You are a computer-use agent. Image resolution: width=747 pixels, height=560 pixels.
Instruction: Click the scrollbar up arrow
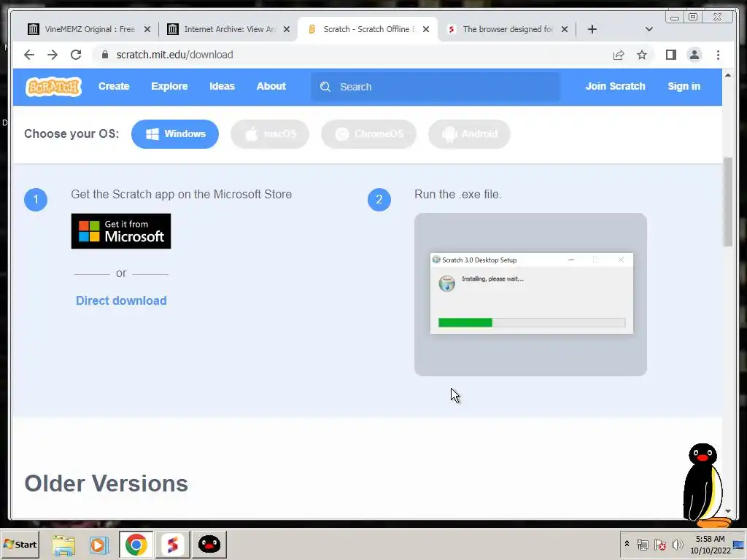click(x=727, y=75)
